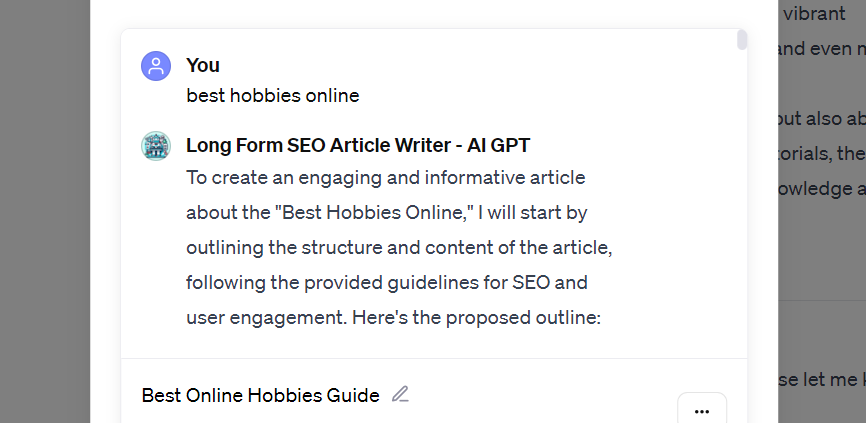866x423 pixels.
Task: Click the scrollbar track below the thumb
Action: [x=741, y=200]
